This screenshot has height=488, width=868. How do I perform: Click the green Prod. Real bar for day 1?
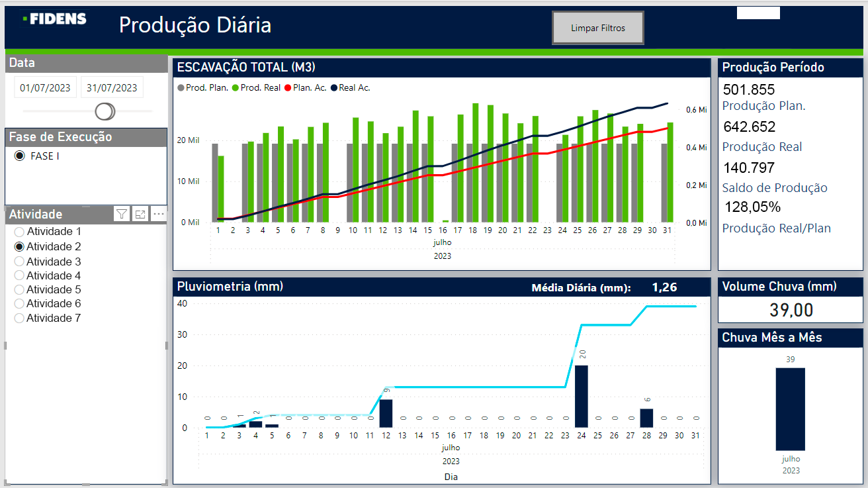[x=221, y=189]
